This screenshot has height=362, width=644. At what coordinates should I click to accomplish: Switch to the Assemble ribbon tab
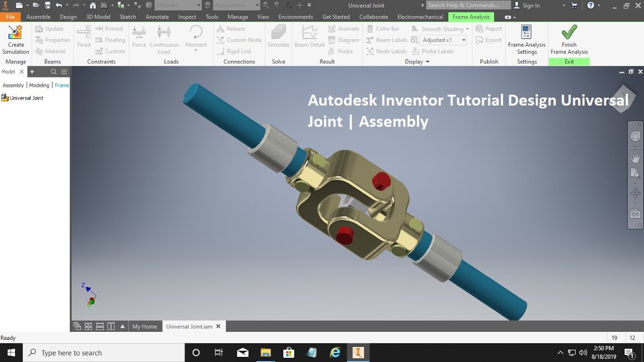[38, 17]
